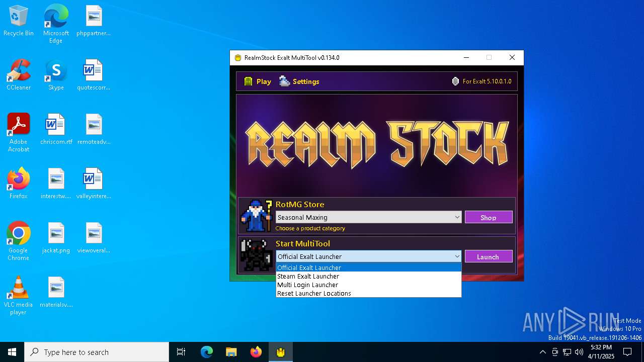Viewport: 644px width, 362px height.
Task: Click the taskbar search box
Action: point(97,352)
